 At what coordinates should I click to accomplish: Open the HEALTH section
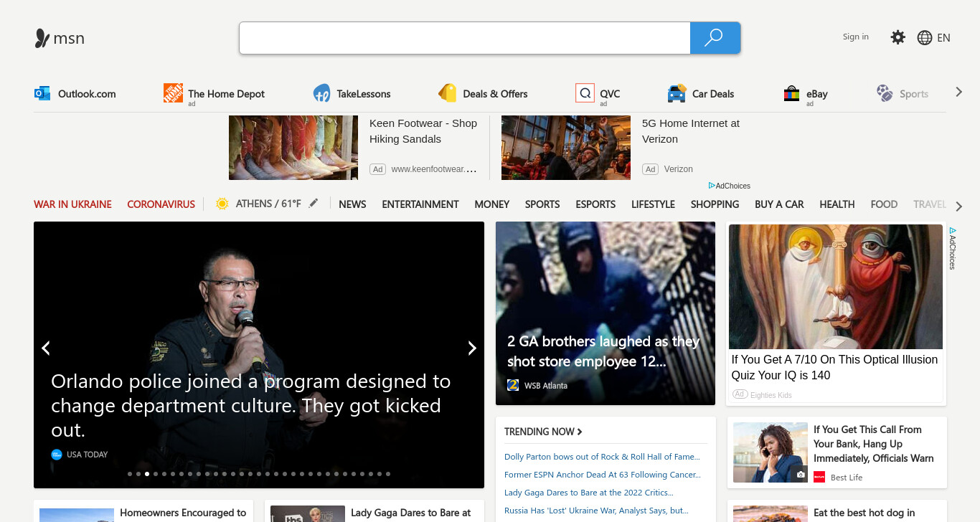[x=837, y=204]
